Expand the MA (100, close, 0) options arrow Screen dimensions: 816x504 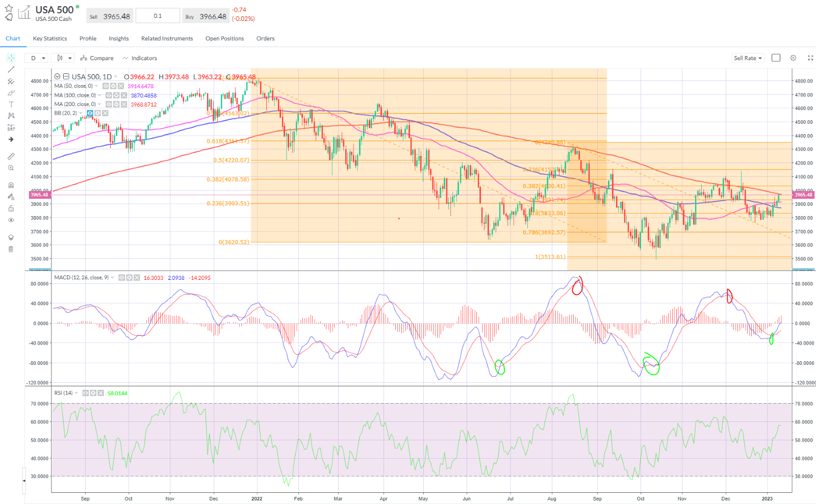99,95
